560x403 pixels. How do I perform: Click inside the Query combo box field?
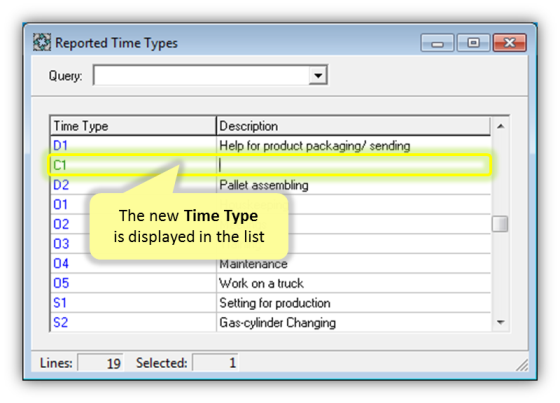[201, 75]
